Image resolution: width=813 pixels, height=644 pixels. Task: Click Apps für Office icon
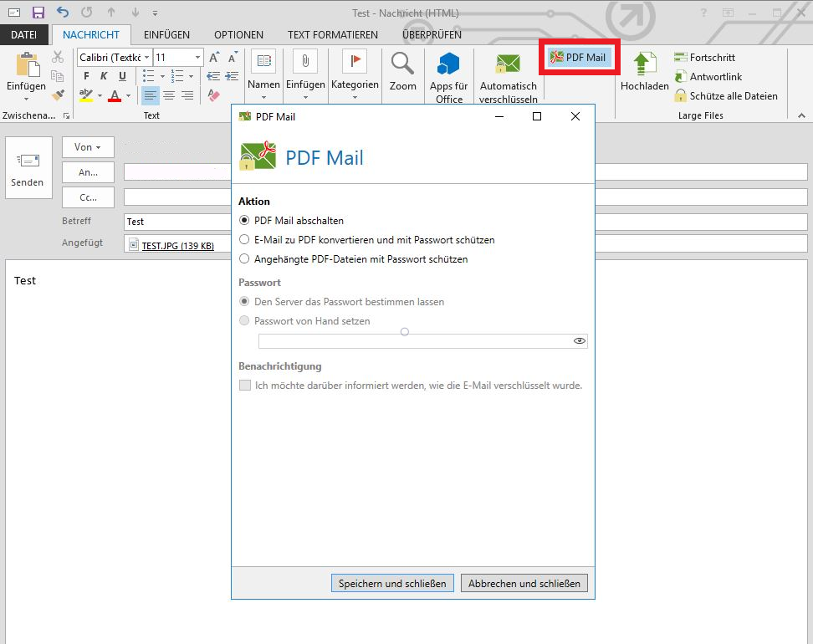[x=448, y=65]
